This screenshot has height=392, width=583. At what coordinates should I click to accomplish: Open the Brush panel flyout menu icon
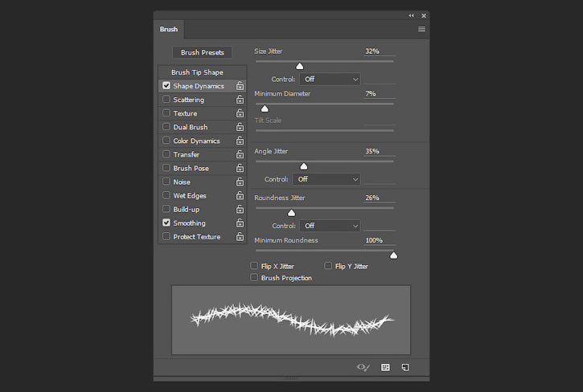pyautogui.click(x=421, y=29)
